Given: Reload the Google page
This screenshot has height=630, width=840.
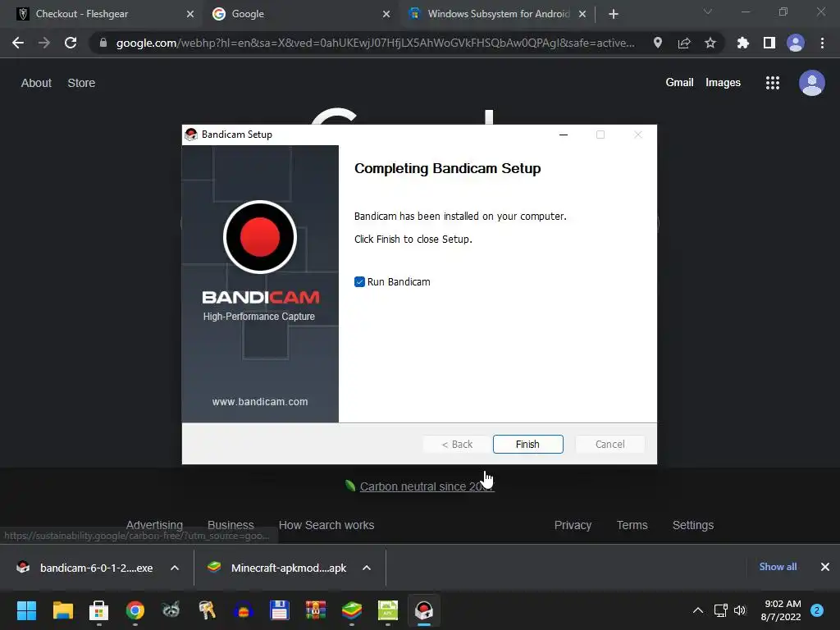Looking at the screenshot, I should [71, 43].
